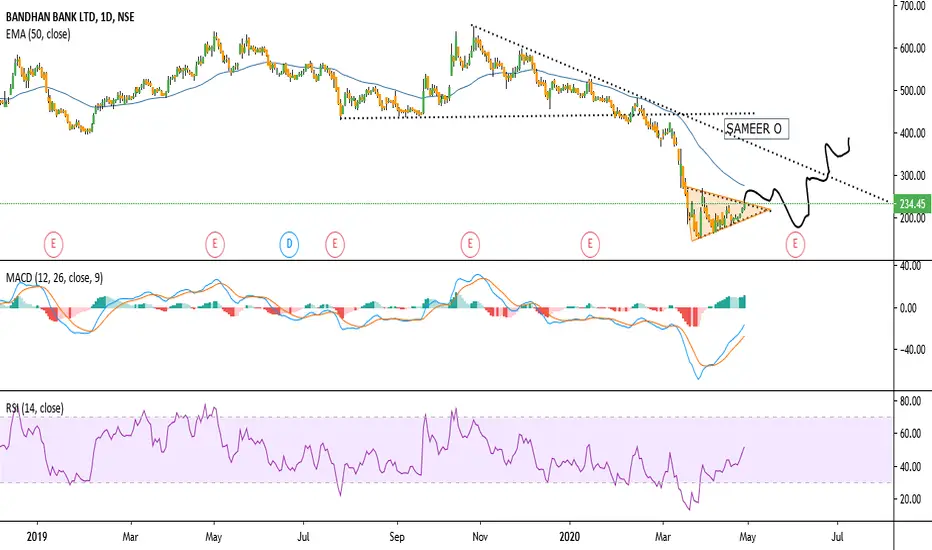Click the Mar label right after 2020
The image size is (932, 550).
click(x=663, y=537)
